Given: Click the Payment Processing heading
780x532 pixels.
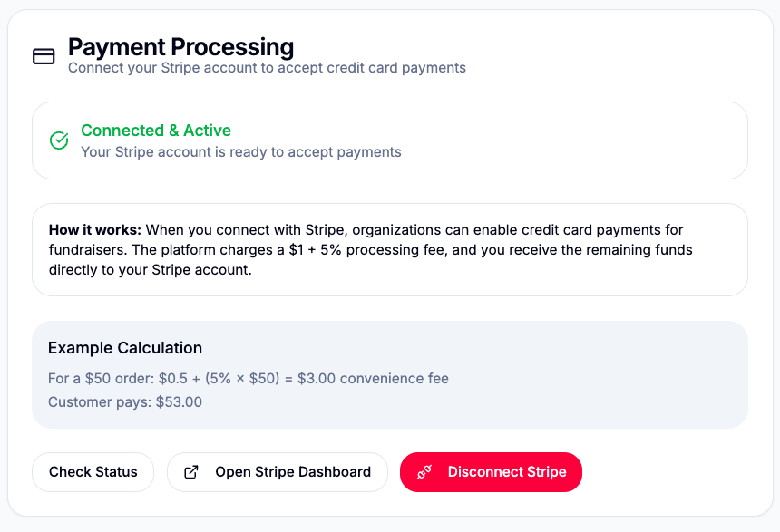Looking at the screenshot, I should pos(180,46).
